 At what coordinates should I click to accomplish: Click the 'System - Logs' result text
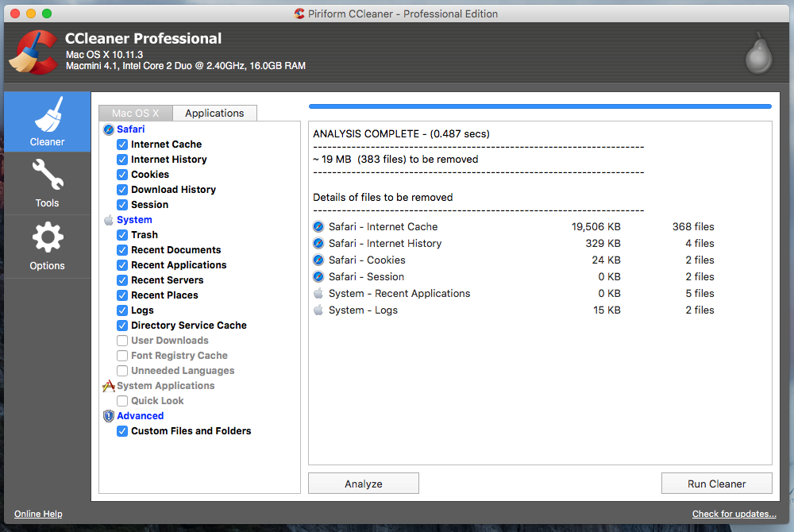[x=363, y=310]
